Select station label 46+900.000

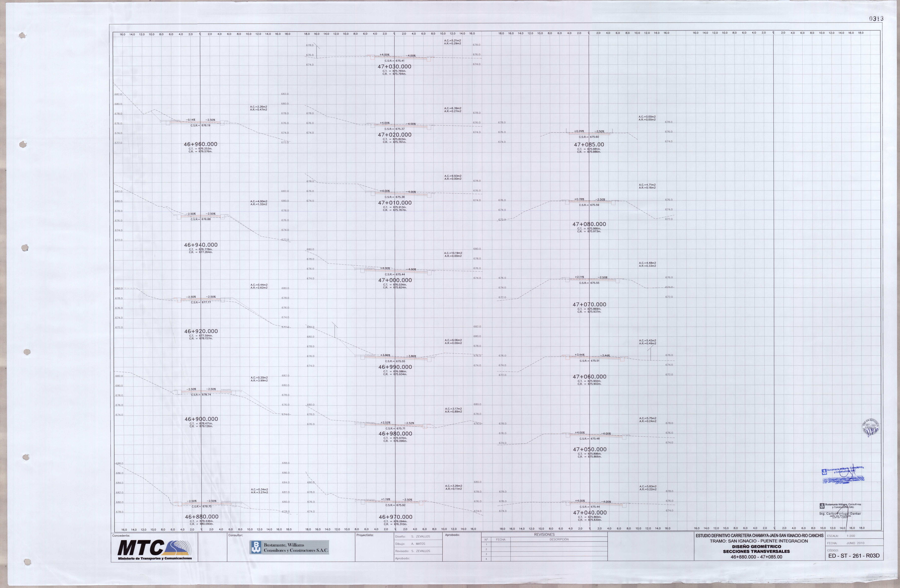[x=201, y=419]
